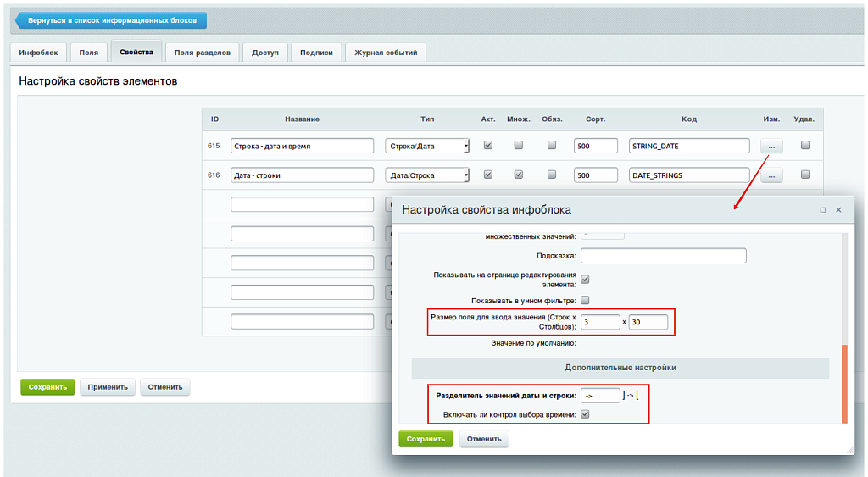Click Сохранить in the dialog
The width and height of the screenshot is (868, 477).
(426, 439)
